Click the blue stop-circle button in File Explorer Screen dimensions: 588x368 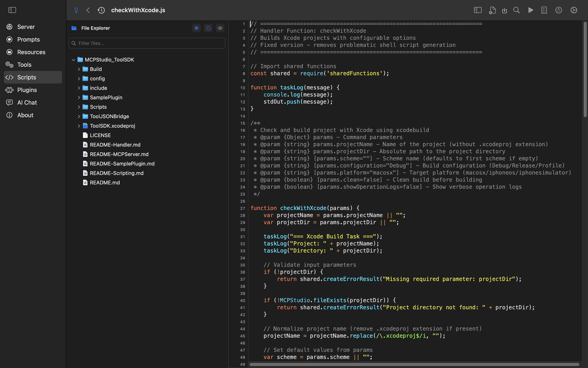tap(197, 28)
